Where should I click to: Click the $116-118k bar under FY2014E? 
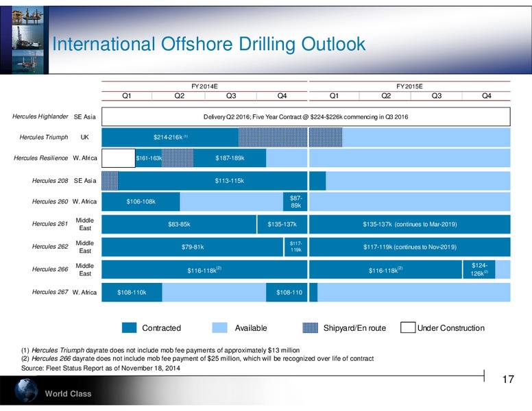pos(204,270)
